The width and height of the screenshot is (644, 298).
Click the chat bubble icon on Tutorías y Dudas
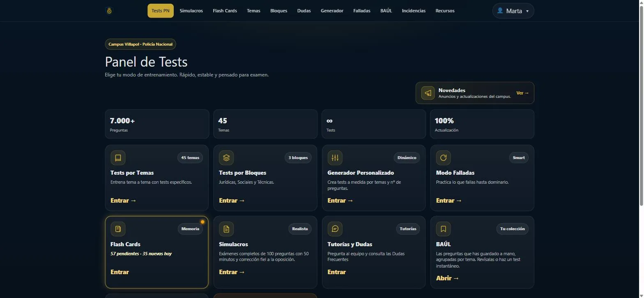[x=335, y=229]
